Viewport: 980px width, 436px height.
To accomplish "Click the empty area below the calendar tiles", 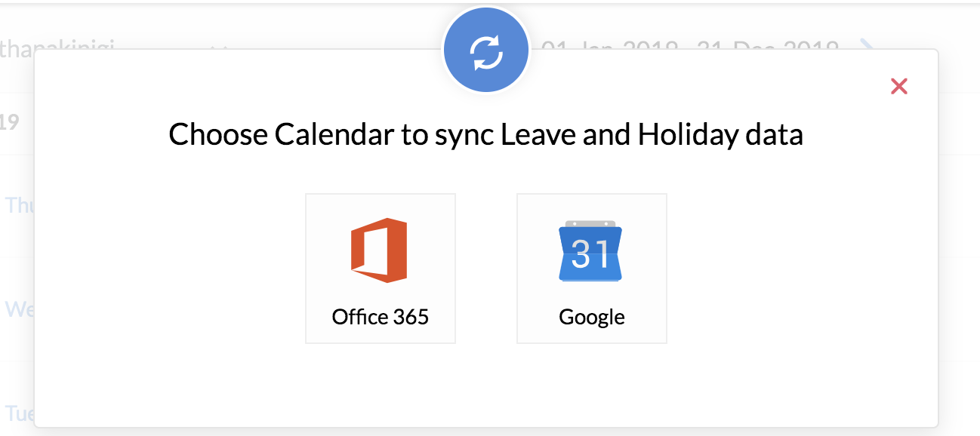I will click(x=485, y=385).
